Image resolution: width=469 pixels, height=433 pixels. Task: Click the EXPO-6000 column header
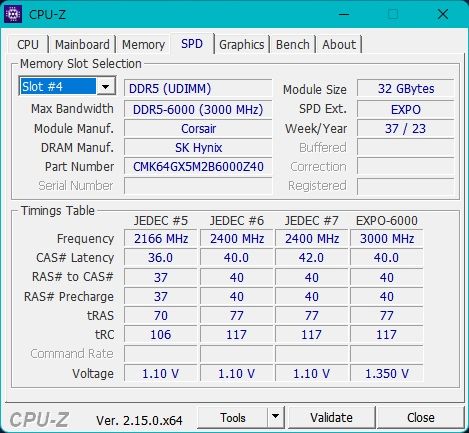(387, 221)
